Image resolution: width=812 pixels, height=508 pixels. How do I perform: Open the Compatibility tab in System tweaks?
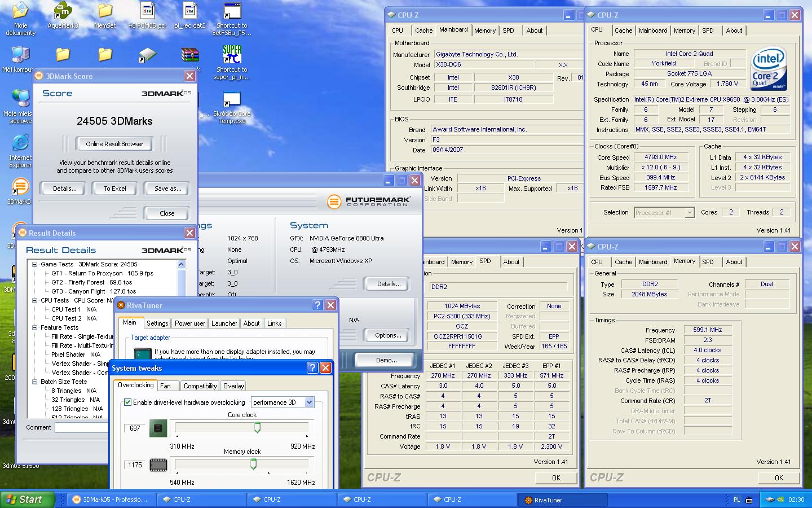click(x=200, y=386)
